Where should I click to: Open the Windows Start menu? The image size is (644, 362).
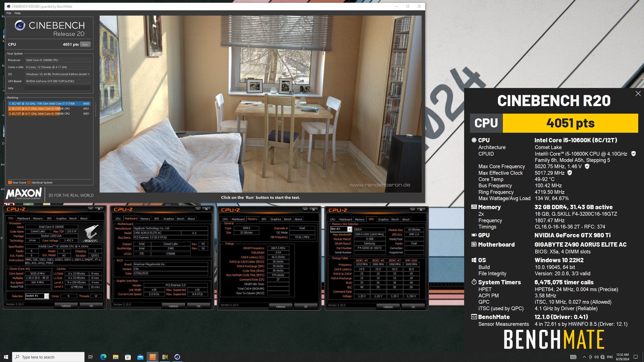6,357
